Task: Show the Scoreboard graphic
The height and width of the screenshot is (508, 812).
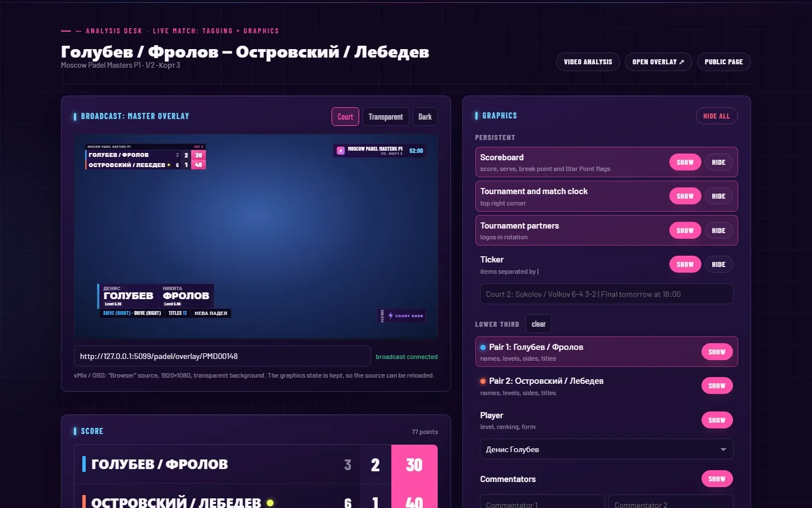Action: 685,162
